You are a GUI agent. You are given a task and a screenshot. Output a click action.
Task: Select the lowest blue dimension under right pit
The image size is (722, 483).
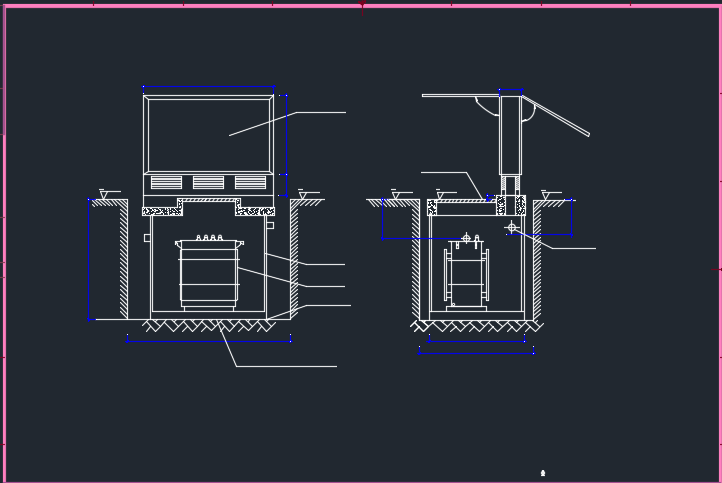point(476,353)
